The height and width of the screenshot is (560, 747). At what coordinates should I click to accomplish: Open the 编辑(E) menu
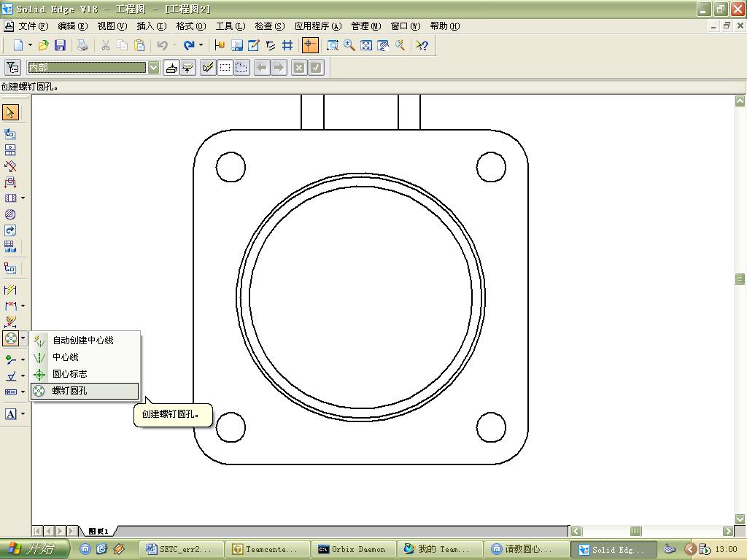point(73,26)
